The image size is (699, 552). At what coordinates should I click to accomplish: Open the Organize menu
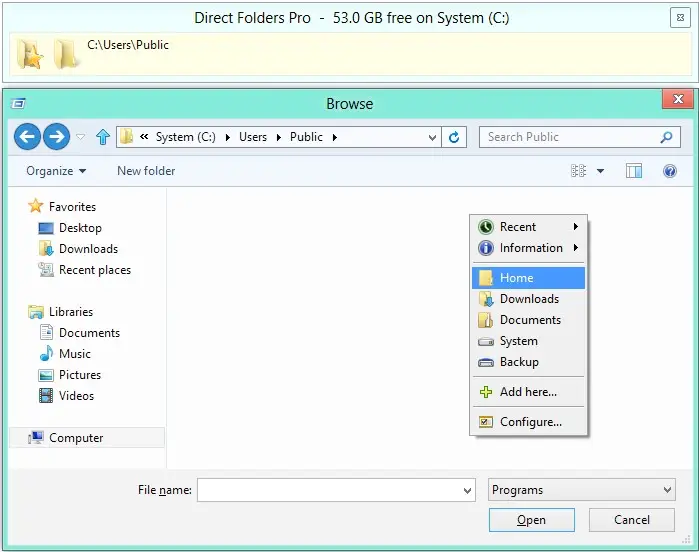[56, 171]
